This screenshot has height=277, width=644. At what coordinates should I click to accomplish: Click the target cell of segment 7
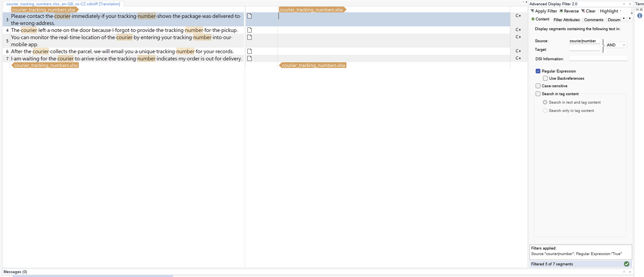point(394,58)
